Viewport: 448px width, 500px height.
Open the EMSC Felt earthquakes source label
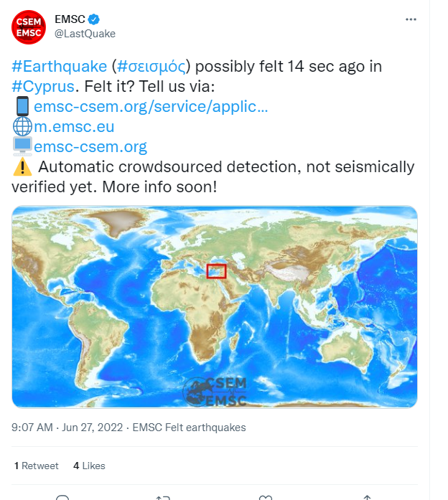(189, 428)
